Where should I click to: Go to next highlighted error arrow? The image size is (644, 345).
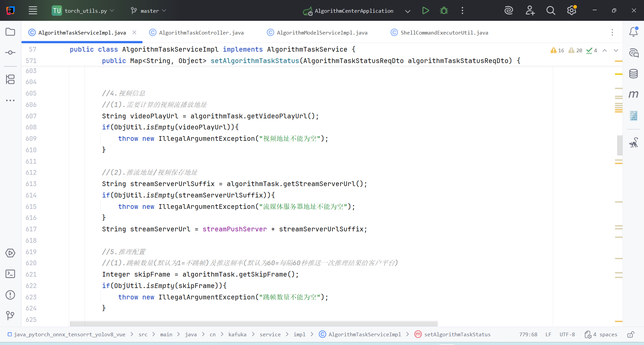616,50
